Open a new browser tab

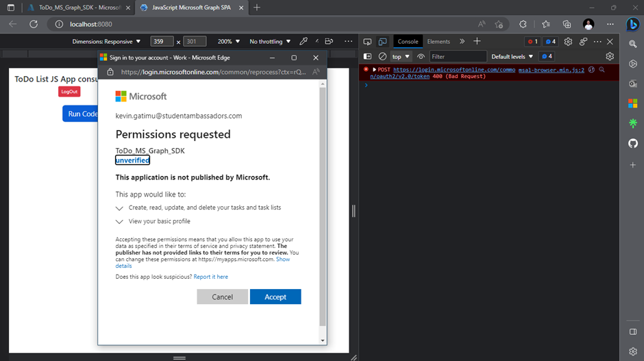click(257, 8)
